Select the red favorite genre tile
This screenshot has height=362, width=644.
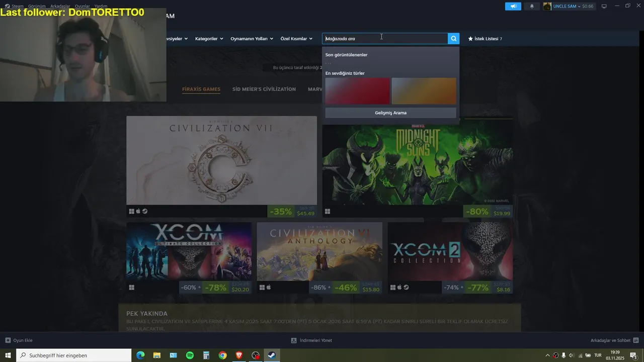[358, 91]
